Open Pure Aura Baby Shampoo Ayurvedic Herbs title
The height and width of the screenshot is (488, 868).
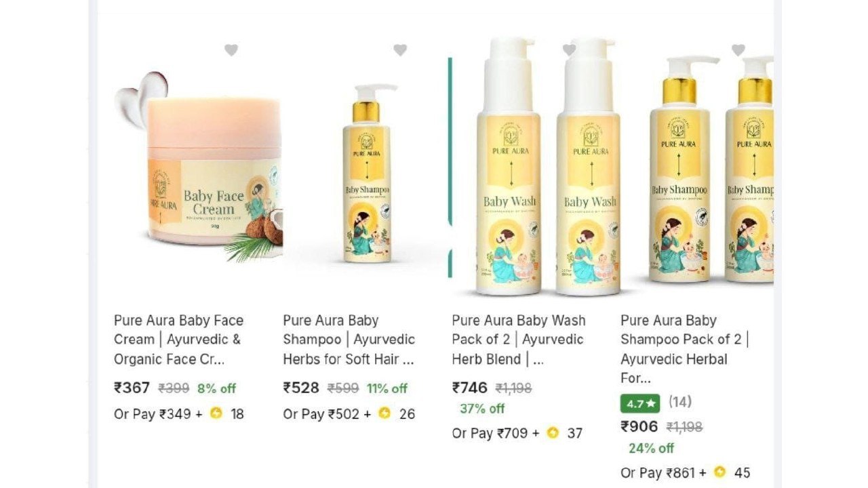349,340
